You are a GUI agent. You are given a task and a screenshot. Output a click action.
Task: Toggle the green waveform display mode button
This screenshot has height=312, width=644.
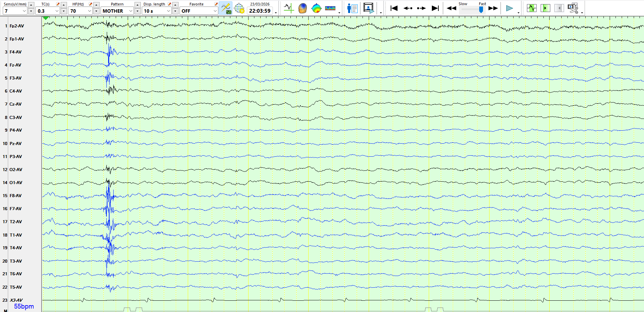pos(531,8)
